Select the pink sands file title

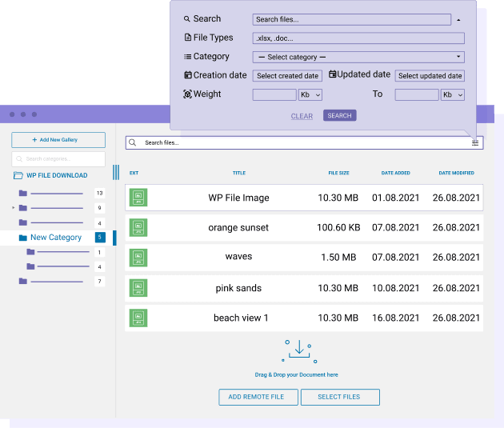[238, 288]
